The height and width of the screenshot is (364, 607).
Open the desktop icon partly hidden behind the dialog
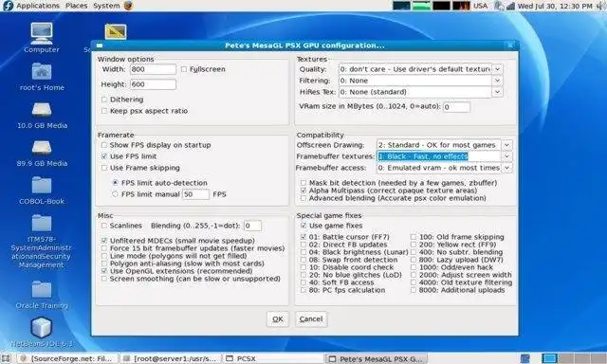pyautogui.click(x=116, y=31)
